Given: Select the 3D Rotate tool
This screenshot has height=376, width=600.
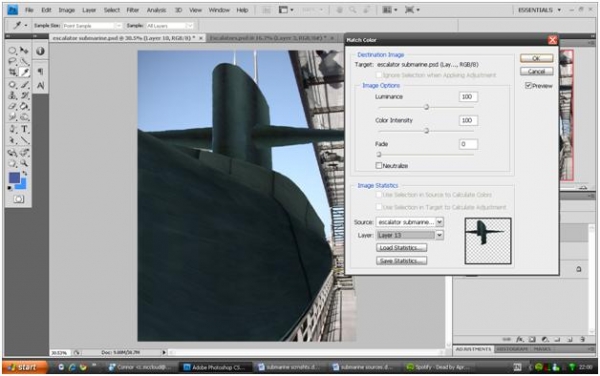Looking at the screenshot, I should click(12, 153).
